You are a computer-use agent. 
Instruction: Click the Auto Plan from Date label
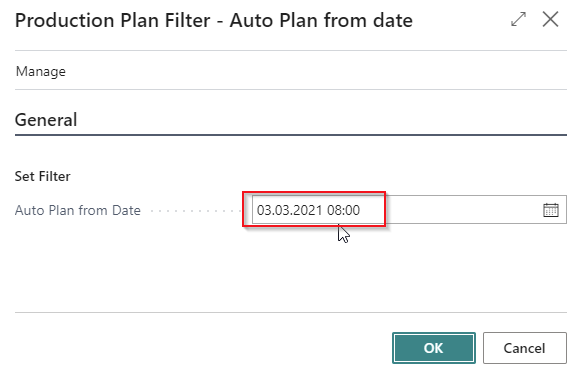click(78, 210)
